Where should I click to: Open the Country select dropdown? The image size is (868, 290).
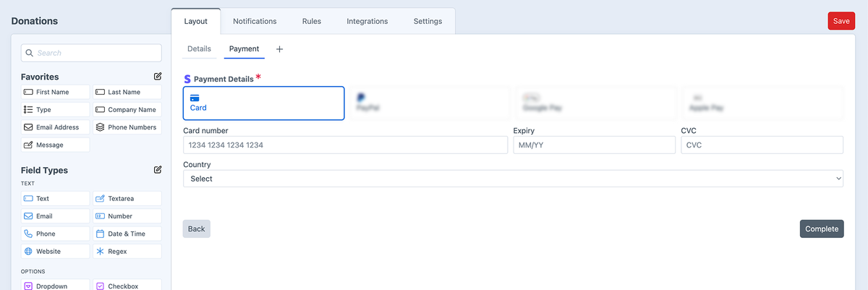coord(513,179)
